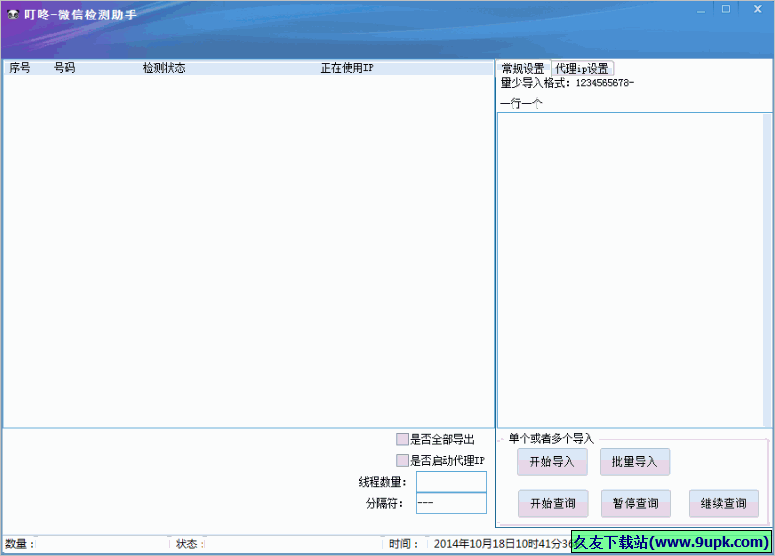
Task: Switch to the 常规设置 tab
Action: [523, 68]
